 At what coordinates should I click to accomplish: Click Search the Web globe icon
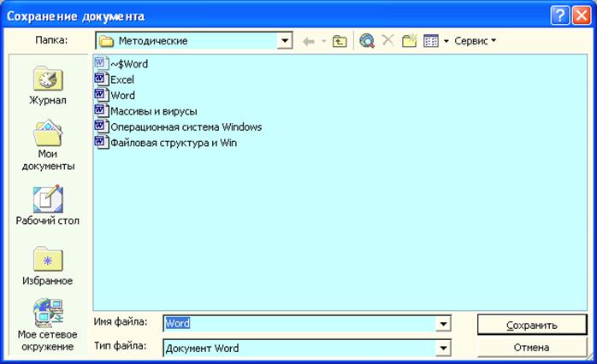(367, 41)
